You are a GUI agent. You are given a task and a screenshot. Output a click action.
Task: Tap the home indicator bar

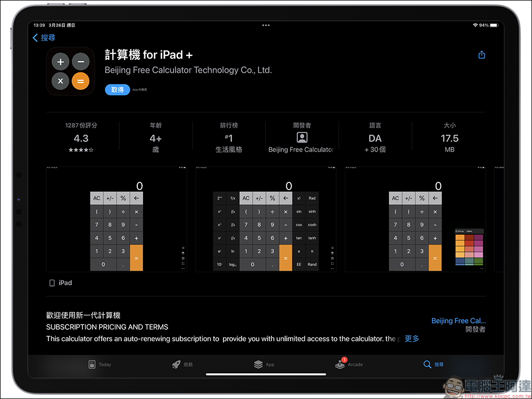pos(266,375)
